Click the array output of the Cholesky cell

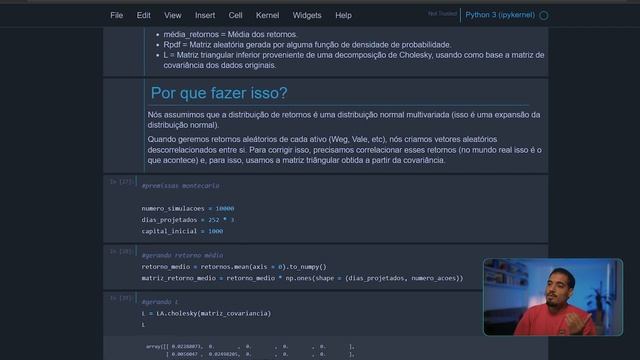pos(250,350)
